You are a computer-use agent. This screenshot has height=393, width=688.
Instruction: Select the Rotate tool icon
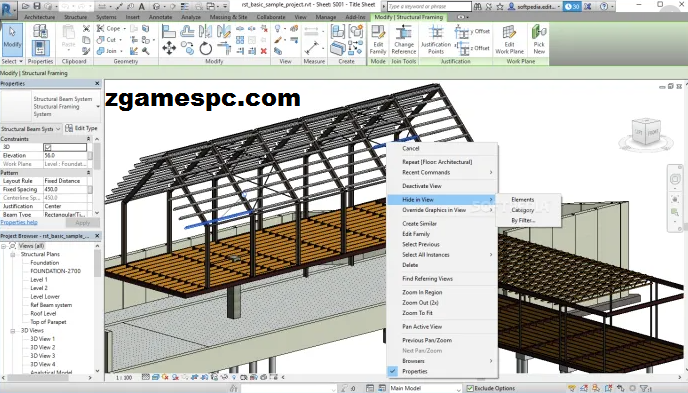point(205,48)
